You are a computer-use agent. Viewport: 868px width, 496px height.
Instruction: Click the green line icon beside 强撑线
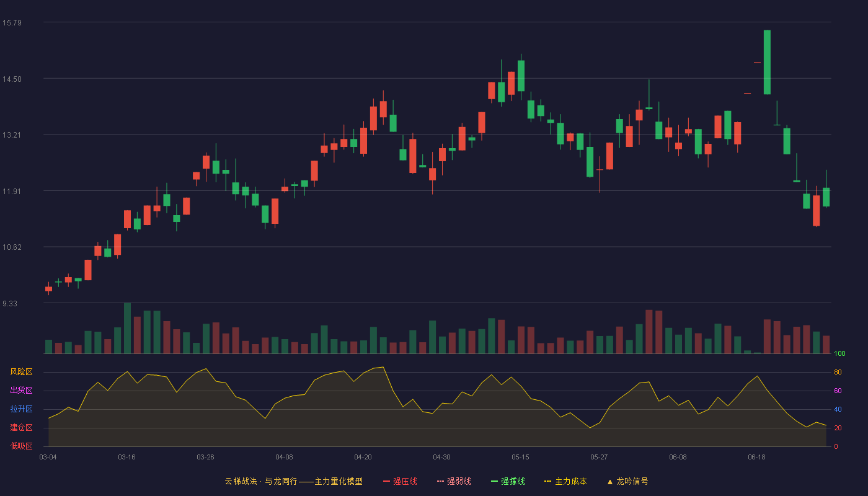pyautogui.click(x=494, y=481)
